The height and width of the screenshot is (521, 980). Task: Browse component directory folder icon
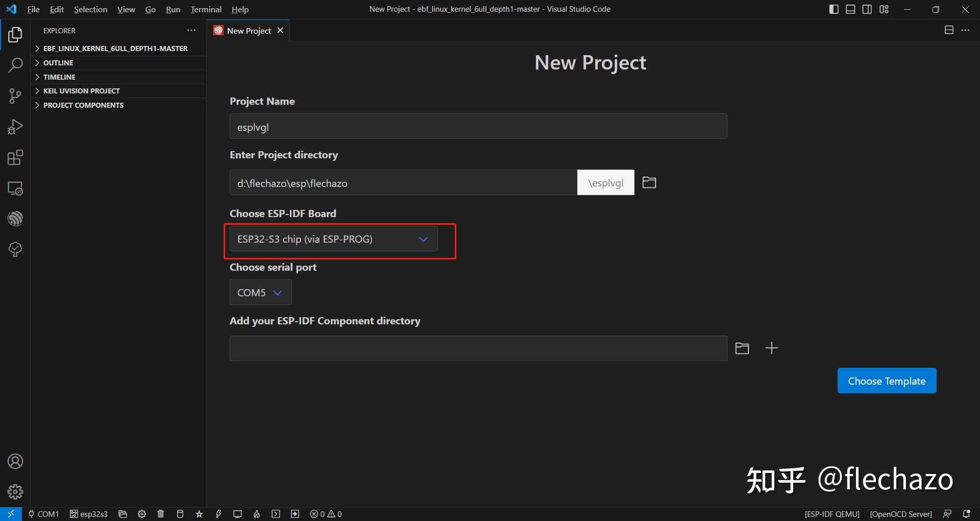click(x=742, y=348)
